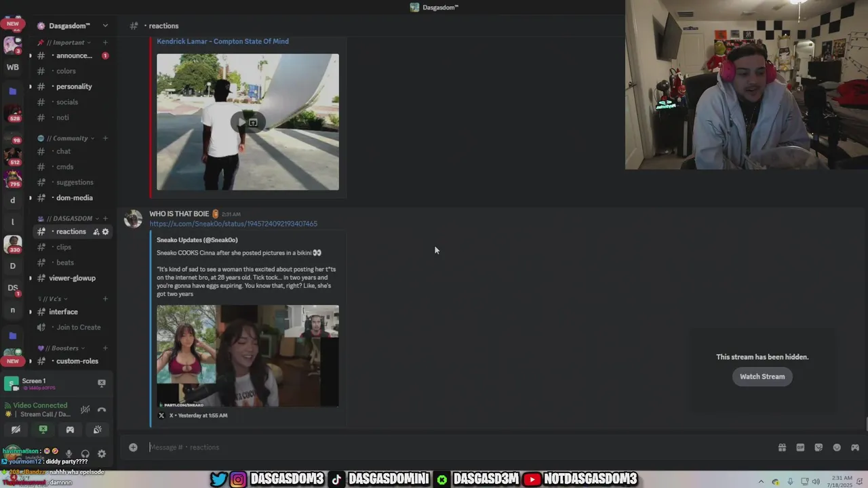Click the Watch Stream button
The height and width of the screenshot is (488, 868).
(762, 377)
